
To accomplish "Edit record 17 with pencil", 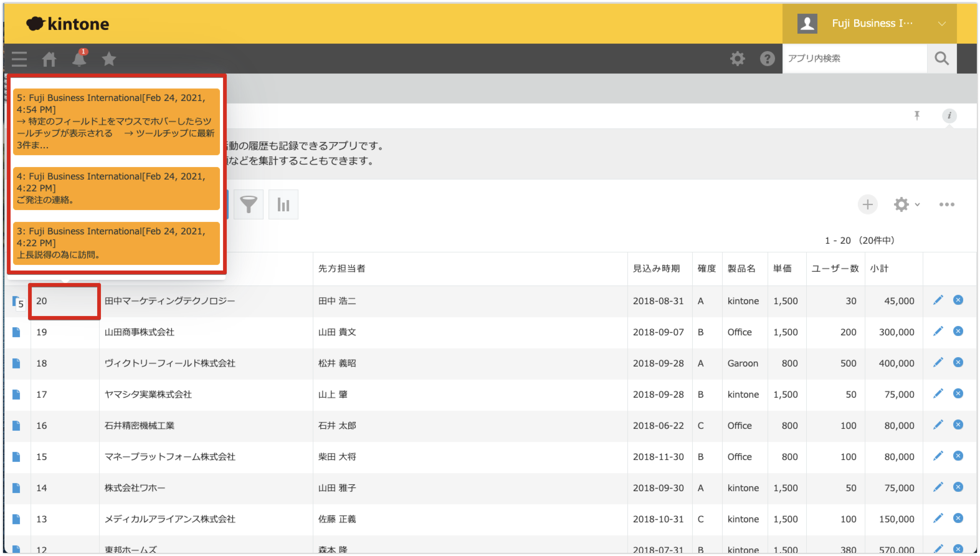I will tap(938, 394).
